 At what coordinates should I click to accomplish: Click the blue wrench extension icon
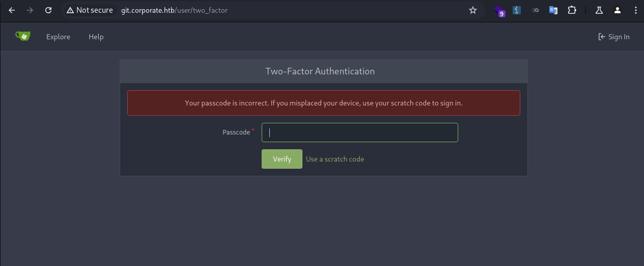click(x=517, y=10)
